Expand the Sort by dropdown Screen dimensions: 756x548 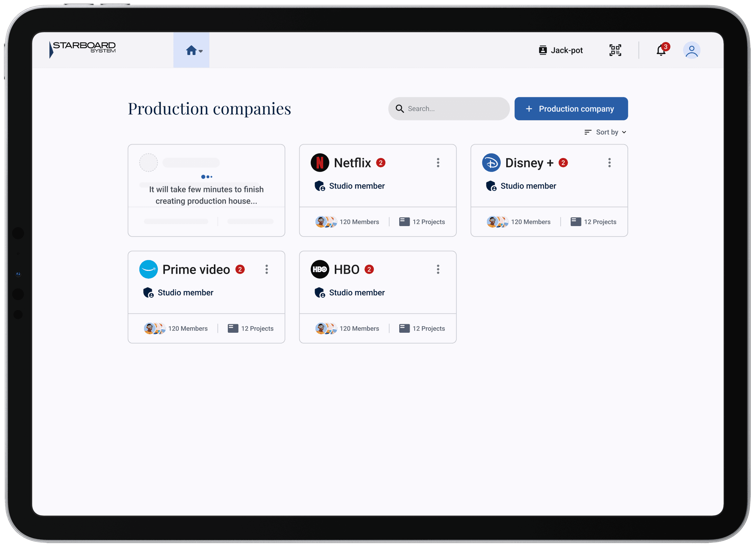605,132
